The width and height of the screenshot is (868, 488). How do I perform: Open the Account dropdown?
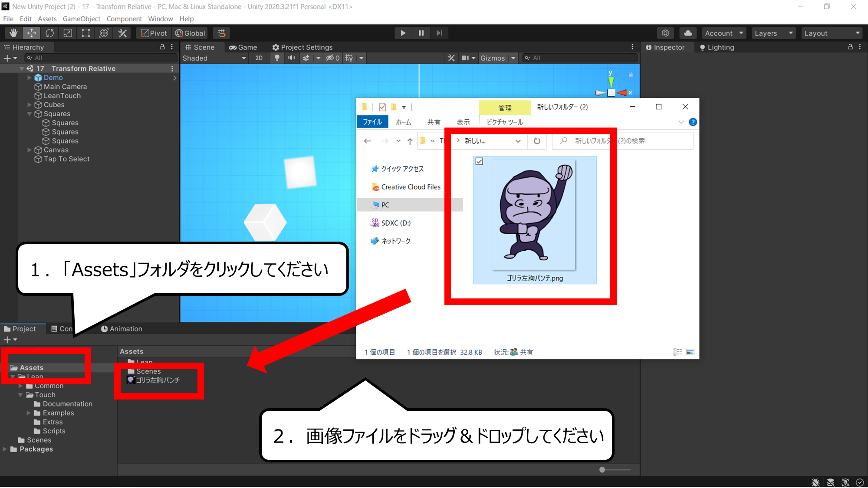tap(724, 33)
